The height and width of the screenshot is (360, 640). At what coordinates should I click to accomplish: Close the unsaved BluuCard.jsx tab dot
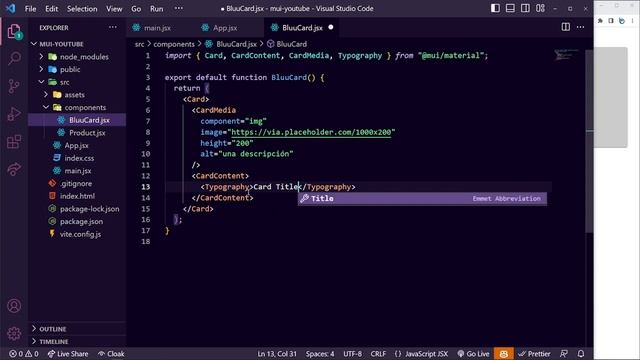331,27
